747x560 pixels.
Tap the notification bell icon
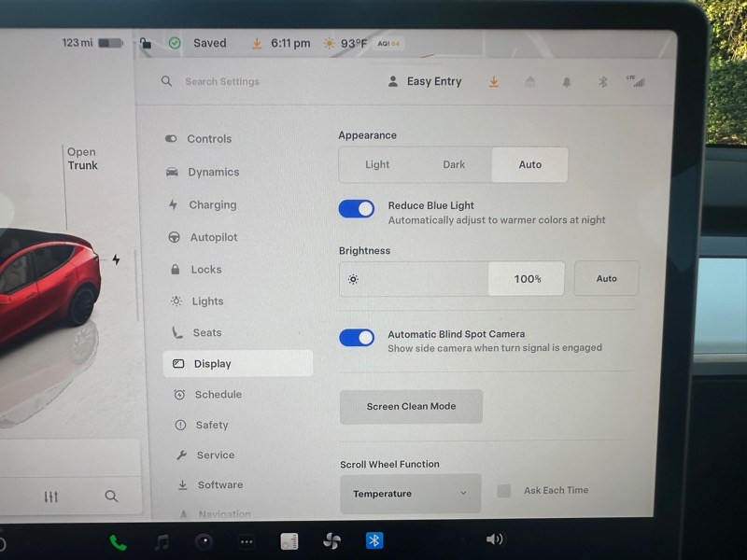[x=566, y=82]
